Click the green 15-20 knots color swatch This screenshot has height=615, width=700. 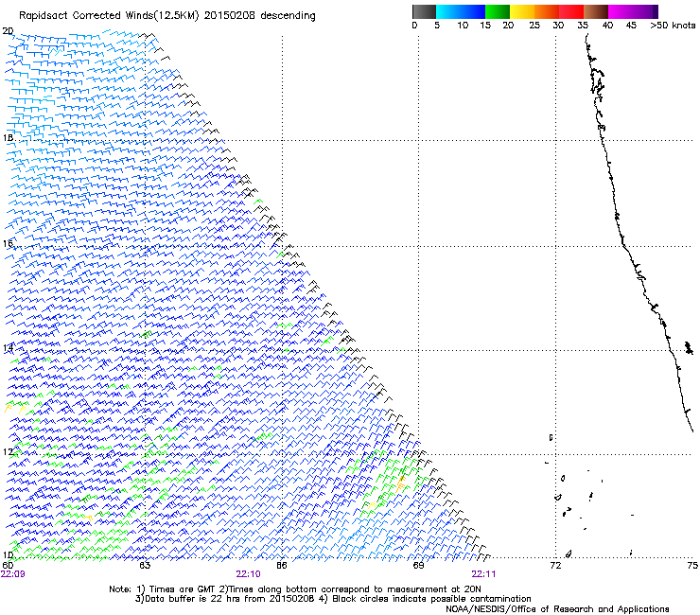tap(498, 11)
